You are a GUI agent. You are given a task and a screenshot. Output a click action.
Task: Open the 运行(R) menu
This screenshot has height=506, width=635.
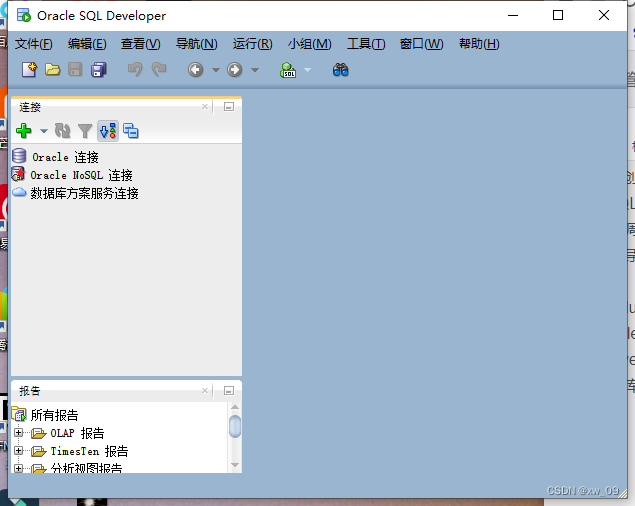[252, 44]
